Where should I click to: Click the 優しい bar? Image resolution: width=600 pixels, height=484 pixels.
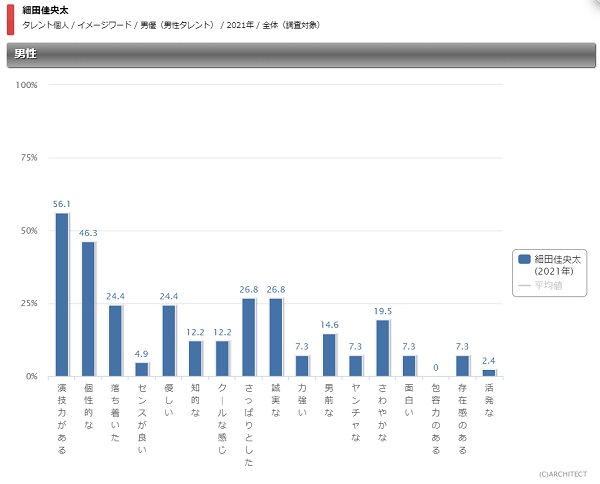click(168, 340)
